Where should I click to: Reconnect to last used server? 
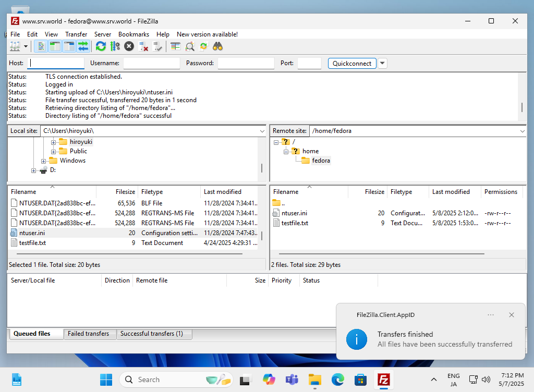click(157, 46)
